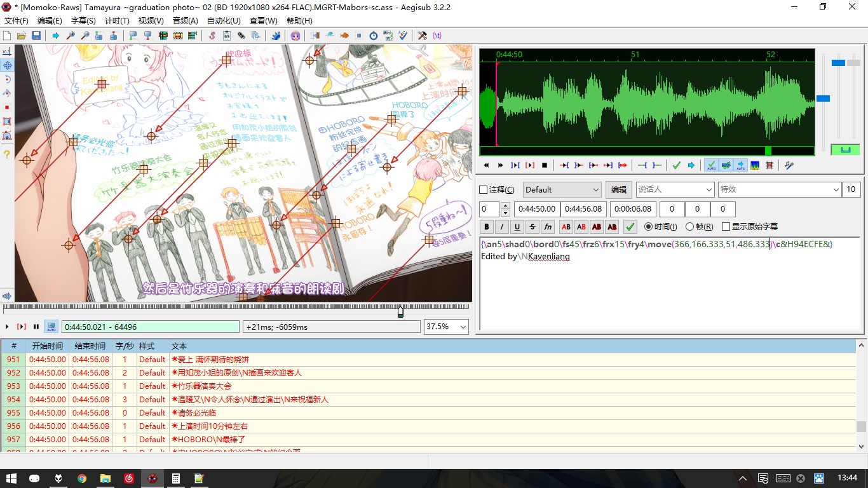Toggle karaoke mode microphone icon
The width and height of the screenshot is (868, 488).
point(789,165)
